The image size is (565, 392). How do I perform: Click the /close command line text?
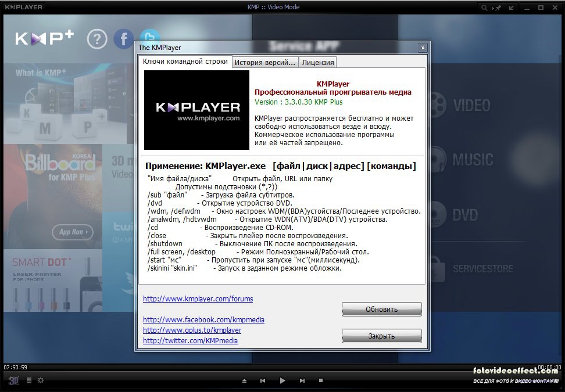[157, 235]
